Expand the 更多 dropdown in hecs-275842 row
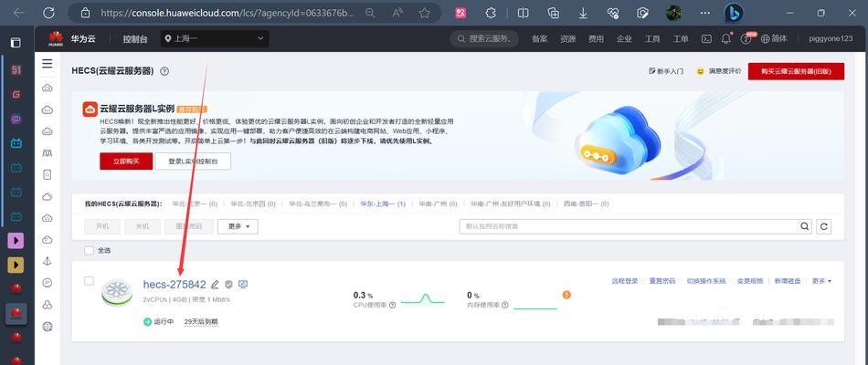This screenshot has width=868, height=365. point(821,281)
